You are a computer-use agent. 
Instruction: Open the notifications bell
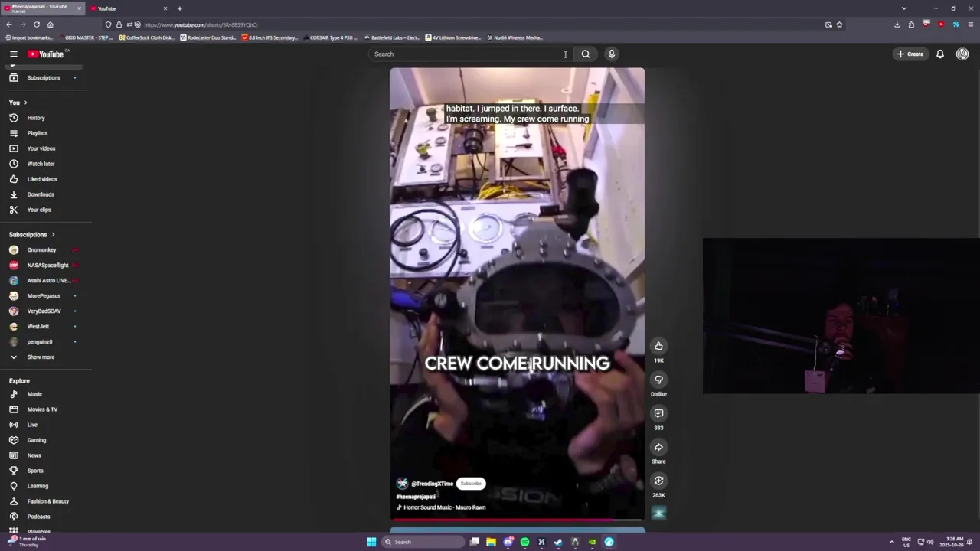(940, 54)
